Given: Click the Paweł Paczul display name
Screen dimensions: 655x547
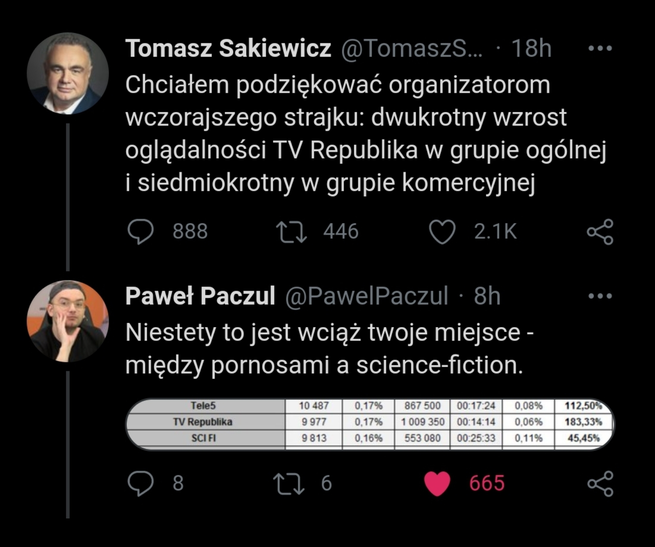Looking at the screenshot, I should pos(200,296).
